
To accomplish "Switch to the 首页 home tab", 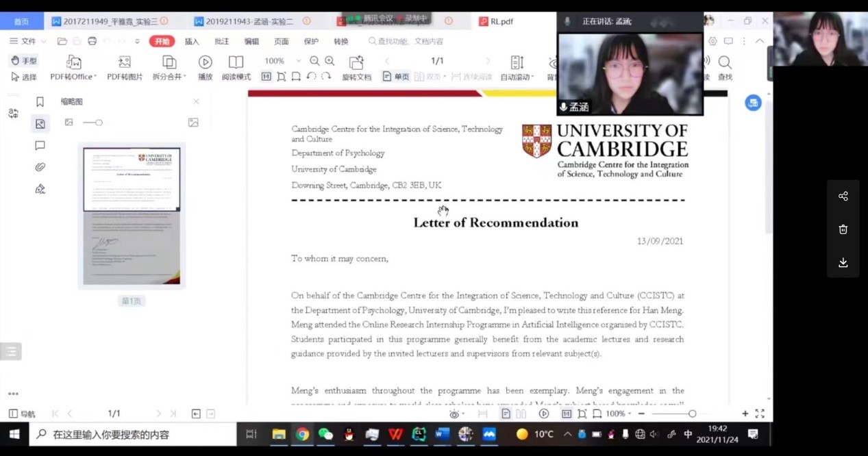I will [22, 21].
